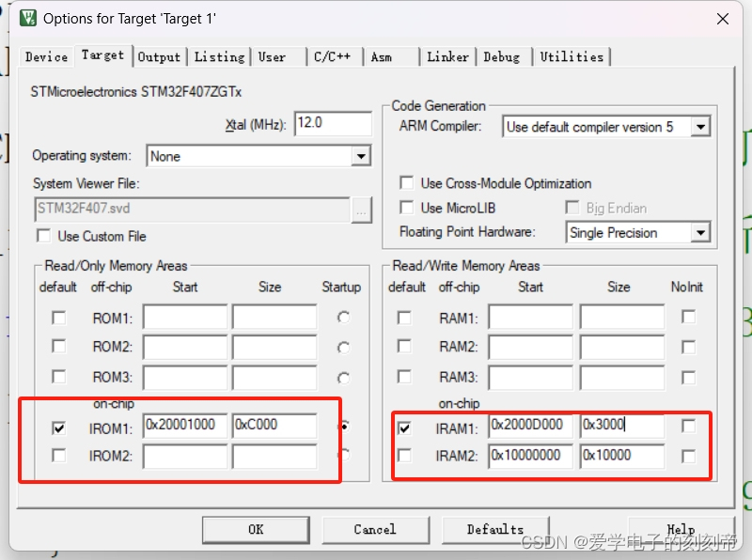Open the Output tab
Image resolution: width=752 pixels, height=560 pixels.
pos(159,57)
